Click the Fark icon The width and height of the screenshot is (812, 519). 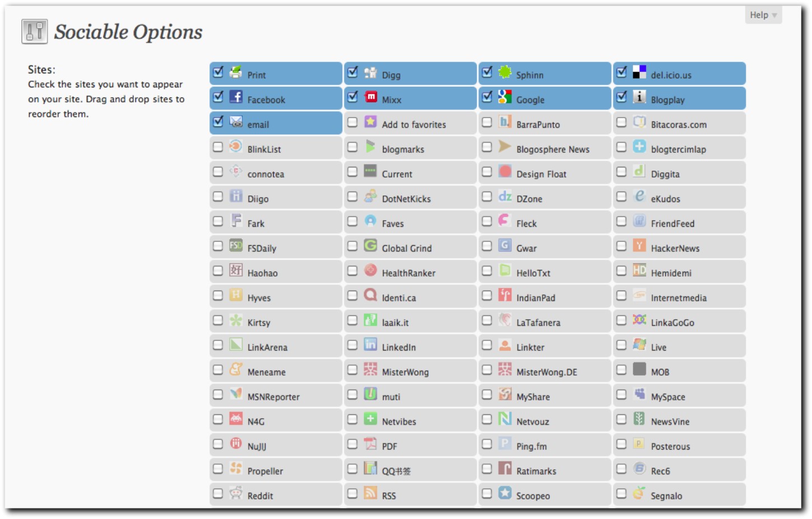tap(236, 221)
